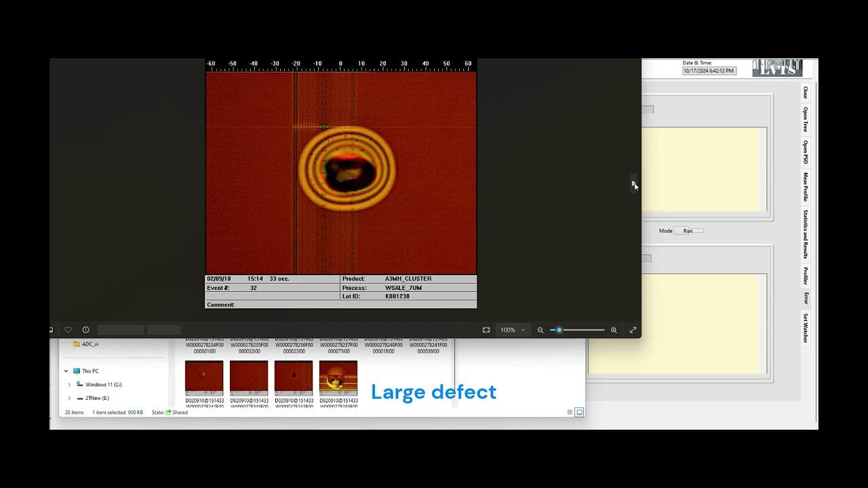Open the Statistics and Results tab
This screenshot has width=868, height=488.
tap(806, 235)
